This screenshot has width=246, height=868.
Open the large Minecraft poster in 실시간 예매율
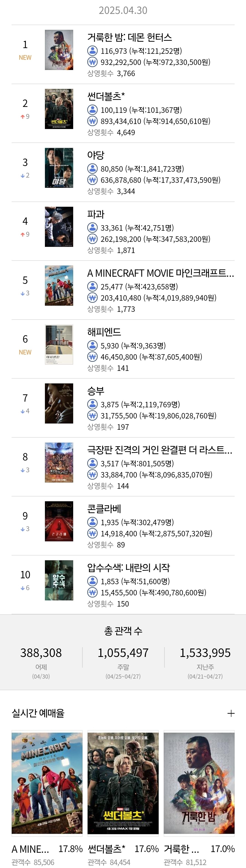click(x=47, y=783)
